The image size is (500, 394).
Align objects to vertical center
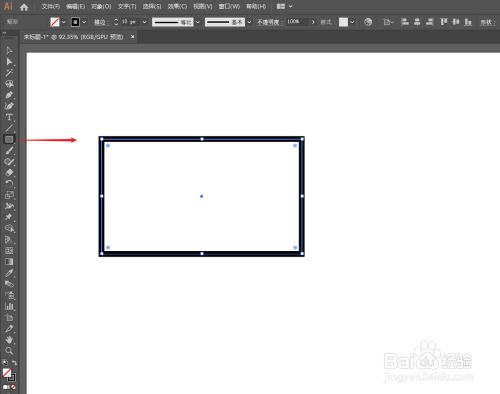(x=456, y=22)
